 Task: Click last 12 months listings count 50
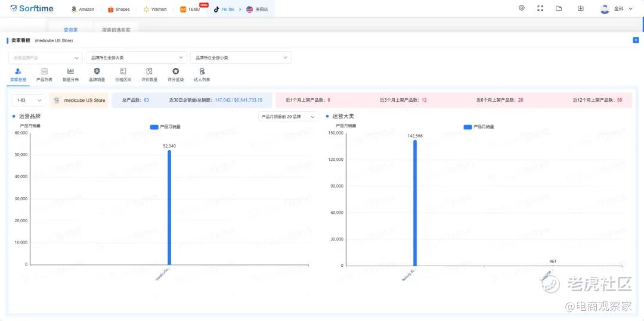pos(620,100)
